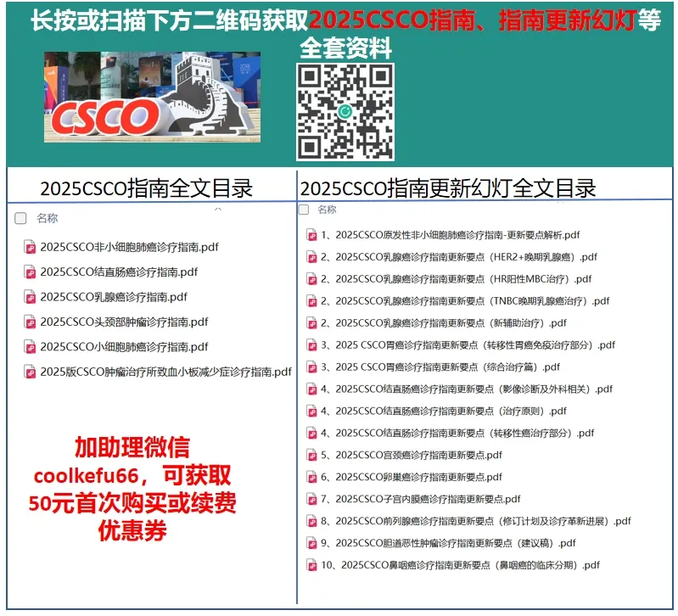Click PDF icon of 结直肠癌 治疗原则 file
The image size is (678, 616).
311,412
